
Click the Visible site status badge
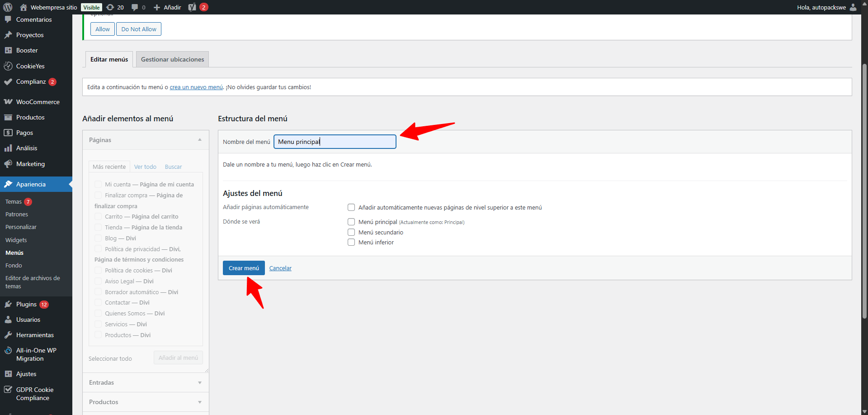pos(91,7)
